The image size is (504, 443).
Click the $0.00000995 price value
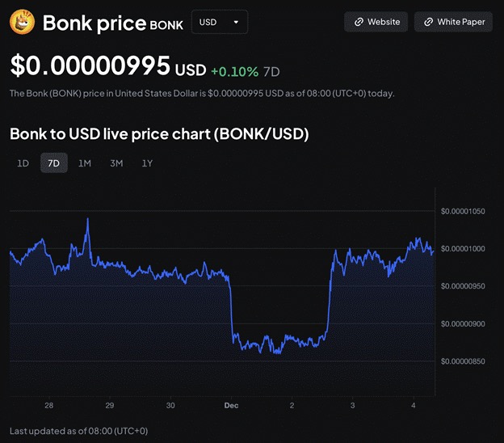click(x=90, y=65)
